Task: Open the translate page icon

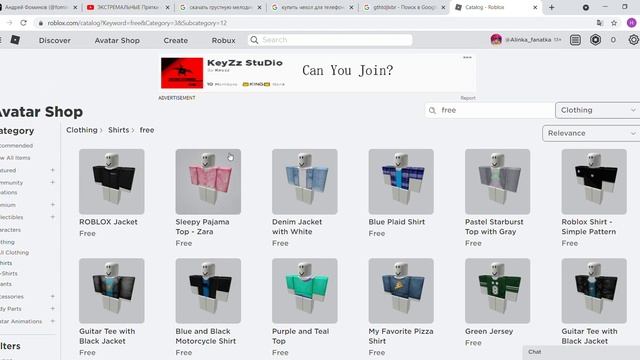Action: (x=600, y=23)
